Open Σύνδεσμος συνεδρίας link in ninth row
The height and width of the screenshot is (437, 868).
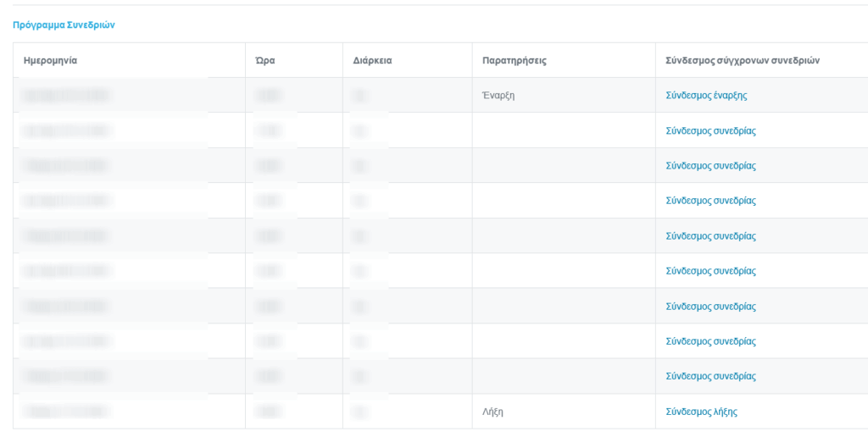pos(710,376)
